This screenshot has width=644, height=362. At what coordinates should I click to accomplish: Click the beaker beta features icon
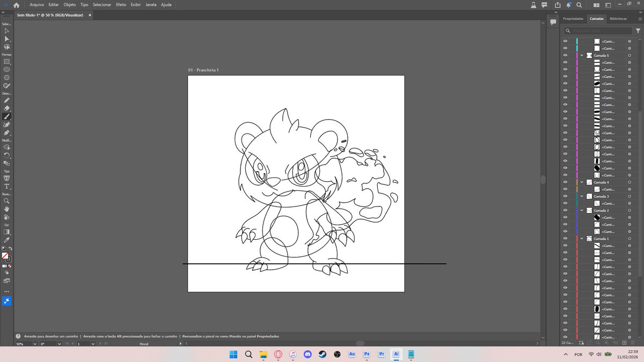533,5
